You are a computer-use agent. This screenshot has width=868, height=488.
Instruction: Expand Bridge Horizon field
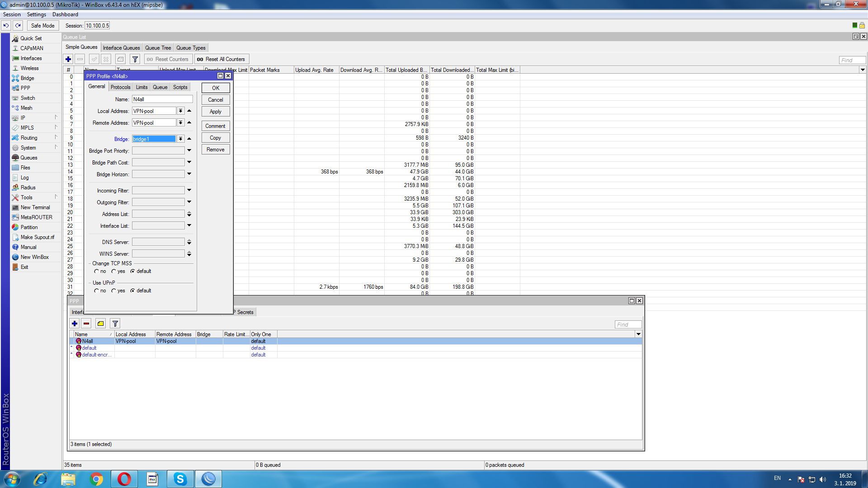tap(189, 174)
